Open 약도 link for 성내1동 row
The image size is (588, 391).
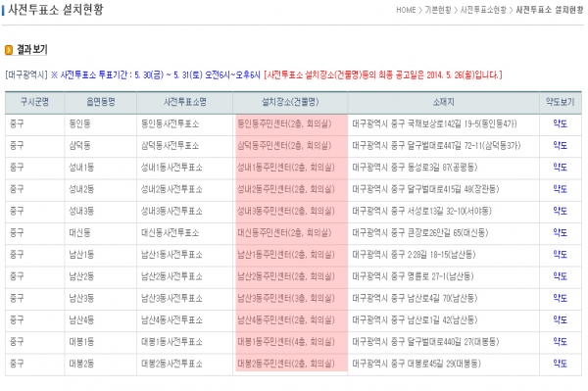coord(560,168)
